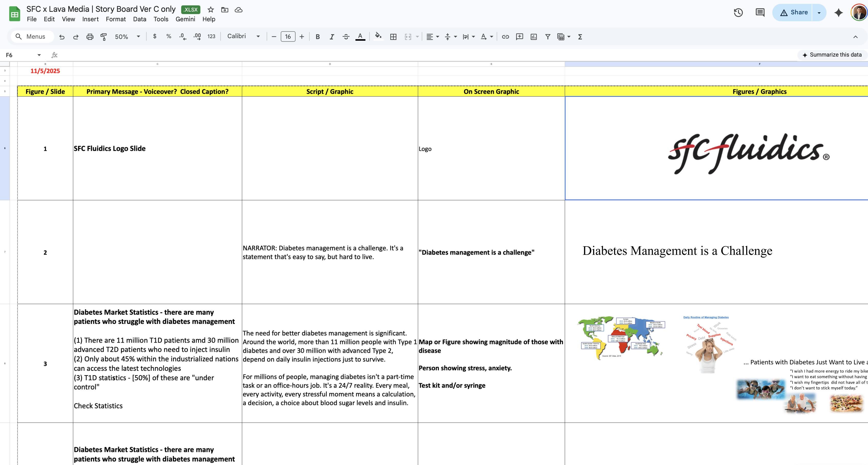Viewport: 868px width, 465px height.
Task: Open the Data menu
Action: [x=139, y=19]
